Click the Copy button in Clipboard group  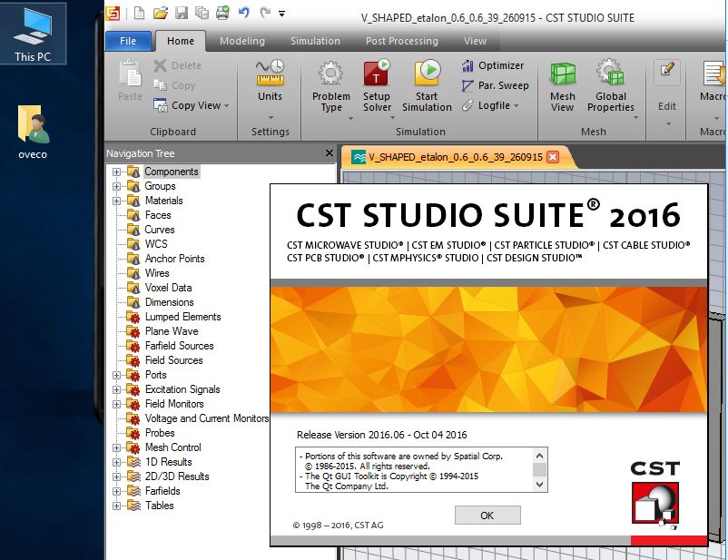[174, 85]
